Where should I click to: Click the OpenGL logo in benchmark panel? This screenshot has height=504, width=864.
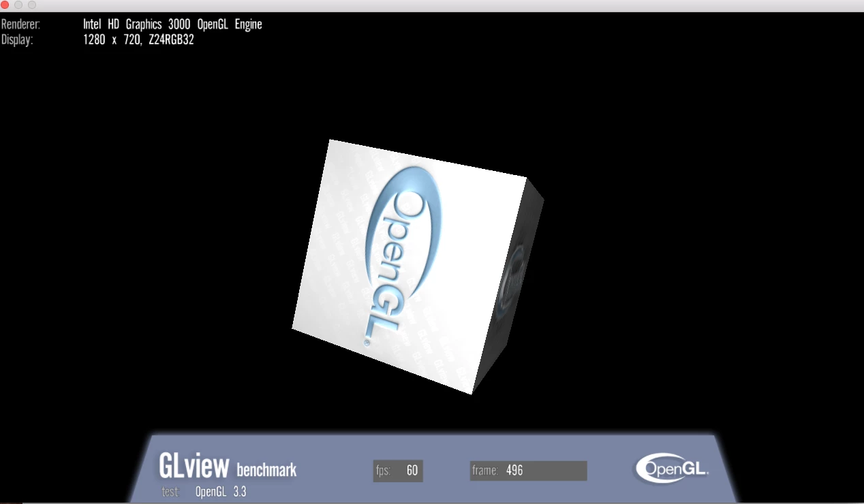click(x=672, y=469)
